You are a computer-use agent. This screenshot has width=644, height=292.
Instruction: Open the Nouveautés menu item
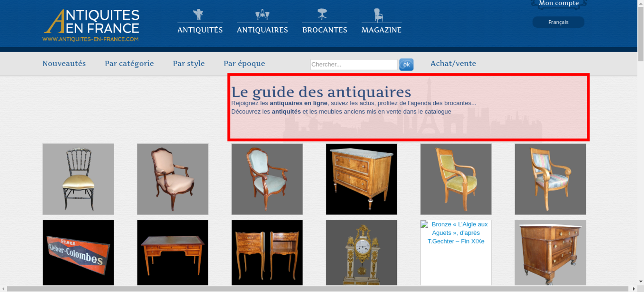64,63
